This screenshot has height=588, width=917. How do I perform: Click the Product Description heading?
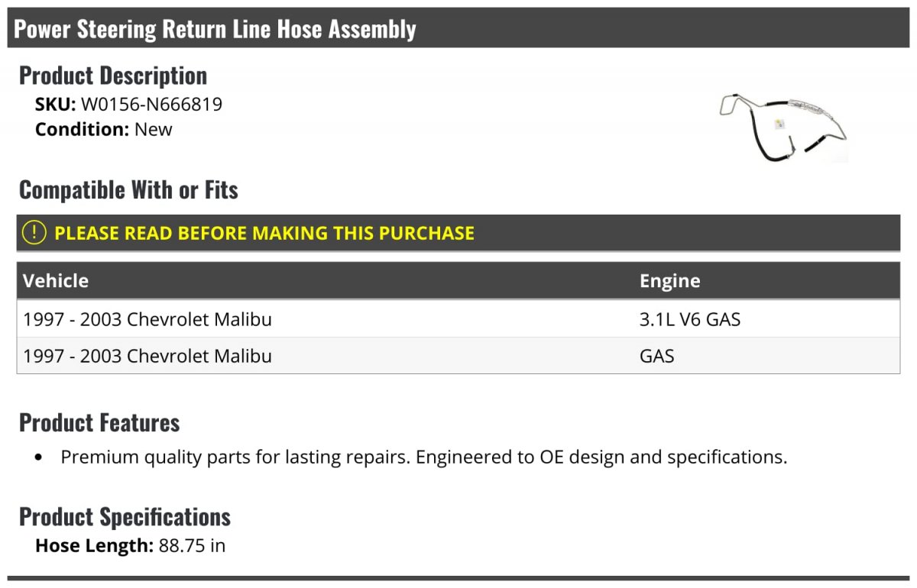tap(113, 76)
